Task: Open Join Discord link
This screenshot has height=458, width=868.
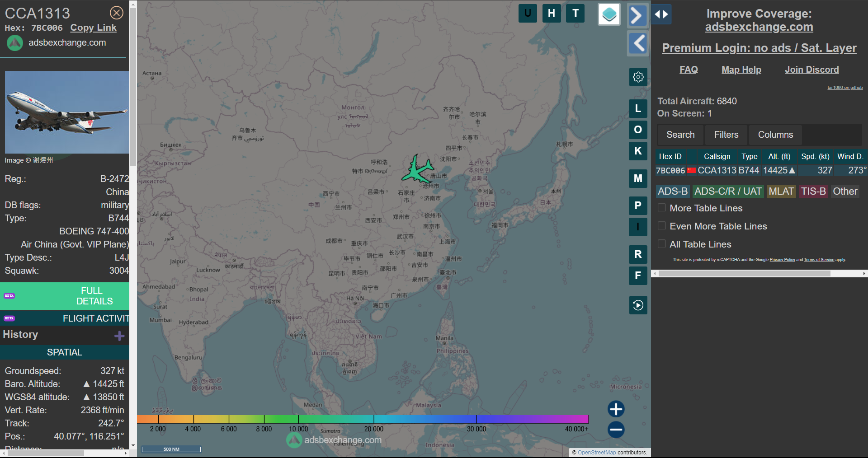Action: pyautogui.click(x=811, y=70)
